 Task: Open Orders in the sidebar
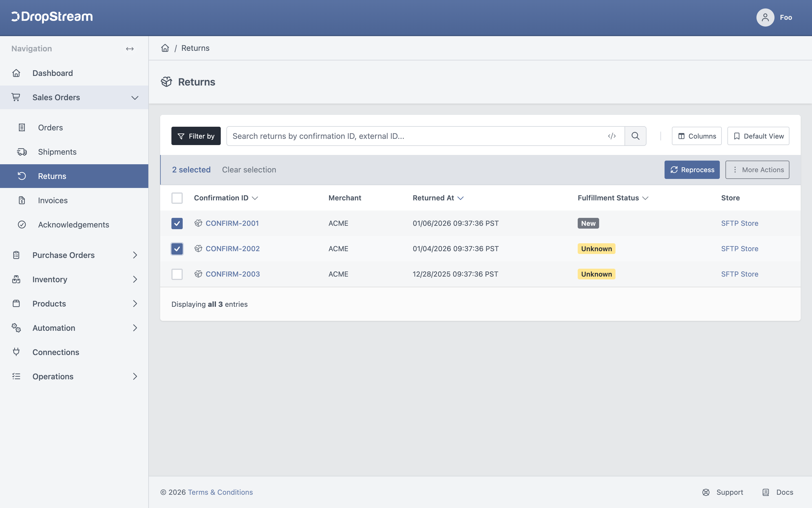74,128
